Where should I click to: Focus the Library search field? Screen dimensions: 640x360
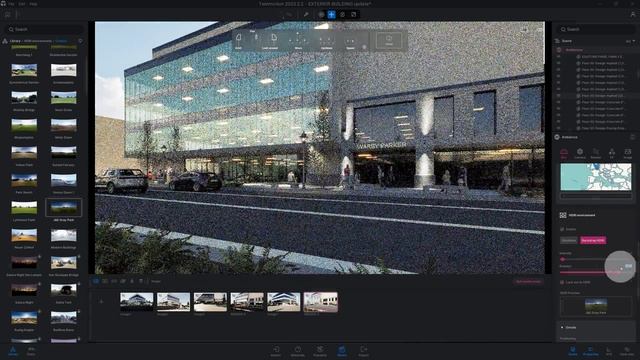point(44,29)
